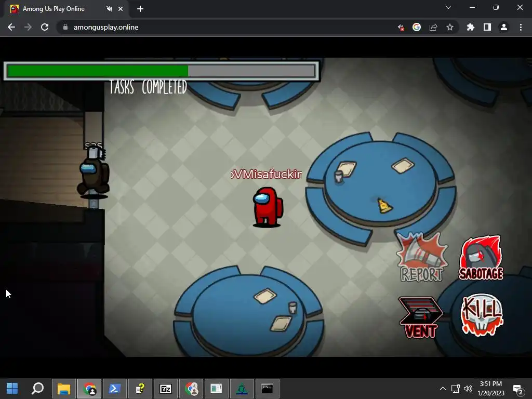Show hidden system tray icons
The width and height of the screenshot is (532, 399).
pyautogui.click(x=443, y=389)
